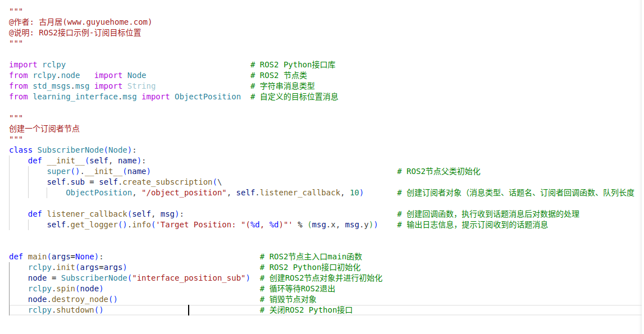The height and width of the screenshot is (334, 644).
Task: Click the grayed-out String import
Action: [x=141, y=85]
